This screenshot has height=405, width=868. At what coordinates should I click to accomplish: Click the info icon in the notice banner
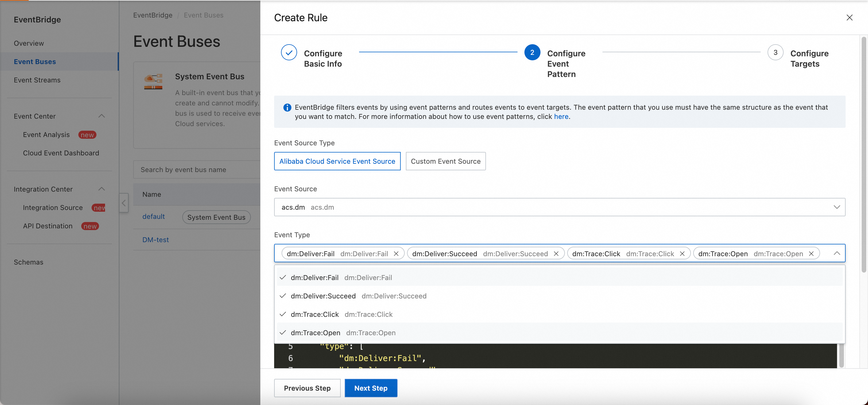tap(287, 108)
